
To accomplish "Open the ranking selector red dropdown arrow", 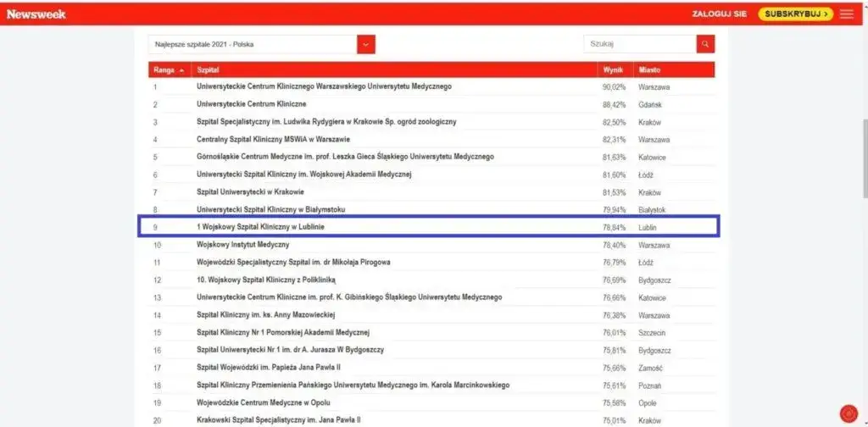I will 366,44.
